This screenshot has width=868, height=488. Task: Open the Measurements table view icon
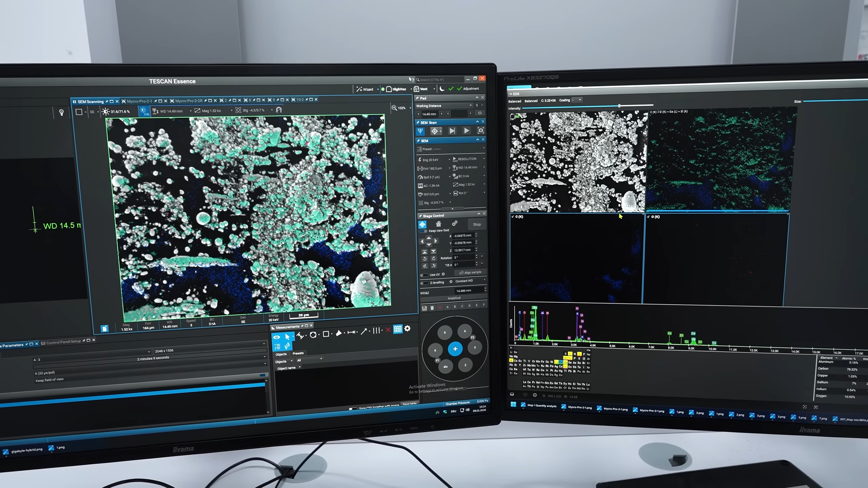(398, 329)
